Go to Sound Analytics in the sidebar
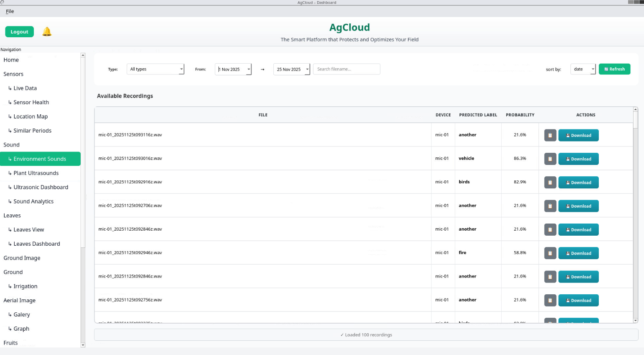644x355 pixels. 33,201
